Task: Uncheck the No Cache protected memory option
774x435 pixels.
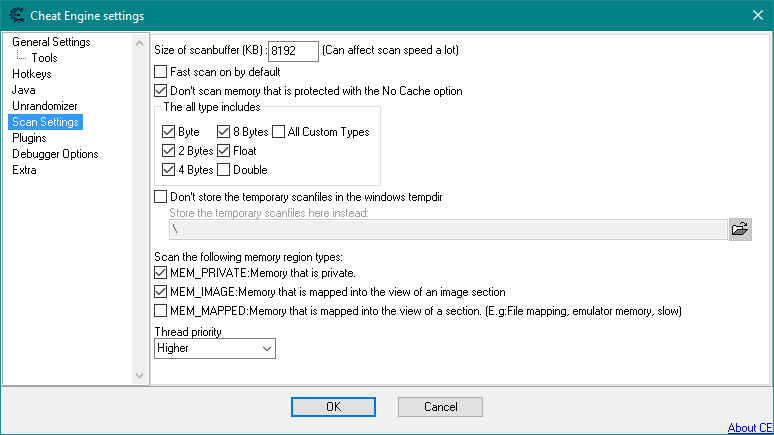Action: [x=161, y=91]
